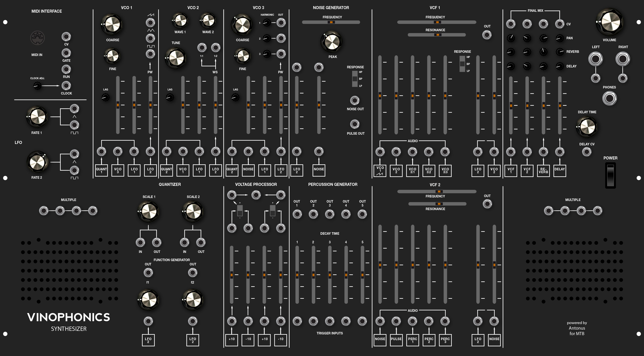Screen dimensions: 644x356
Task: Click the CLOCK output jack
Action: (66, 86)
